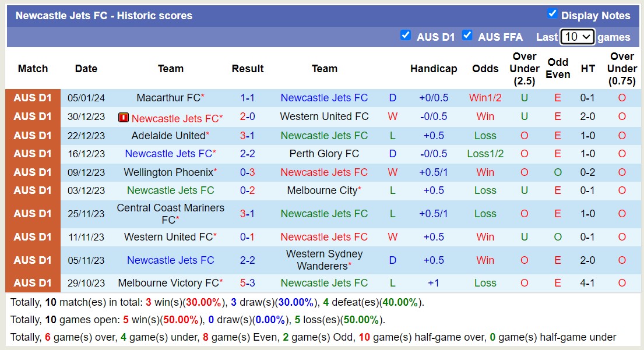Click the Handicap column header

click(434, 69)
